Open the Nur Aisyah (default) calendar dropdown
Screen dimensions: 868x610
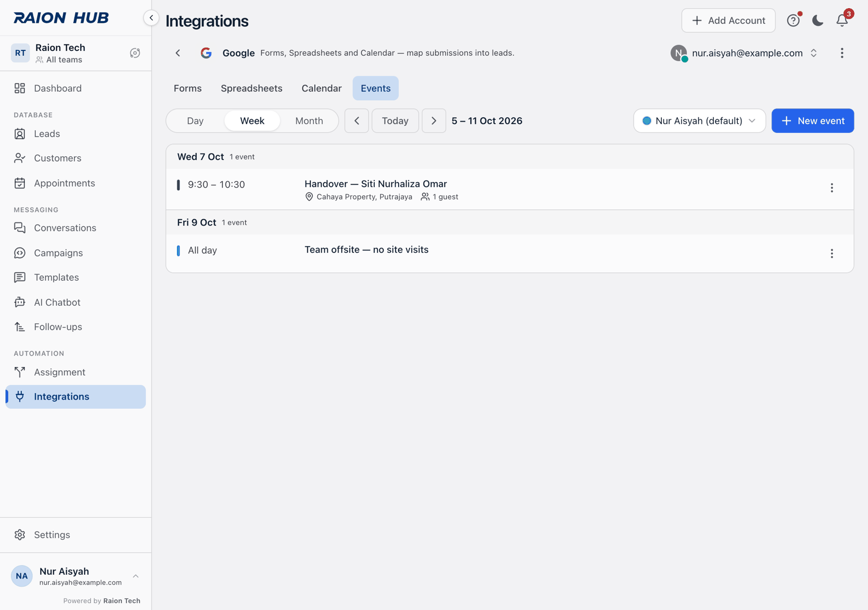[x=699, y=121]
